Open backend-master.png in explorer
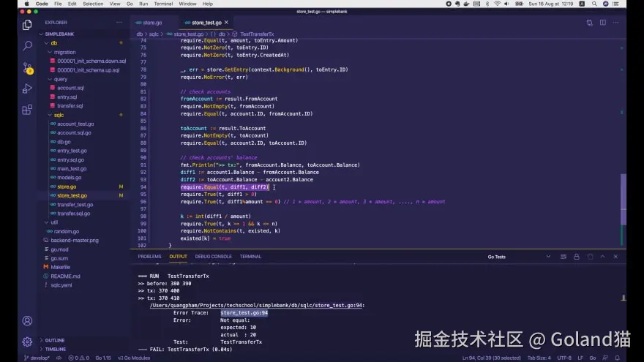Screen dimensions: 644x362 75,240
